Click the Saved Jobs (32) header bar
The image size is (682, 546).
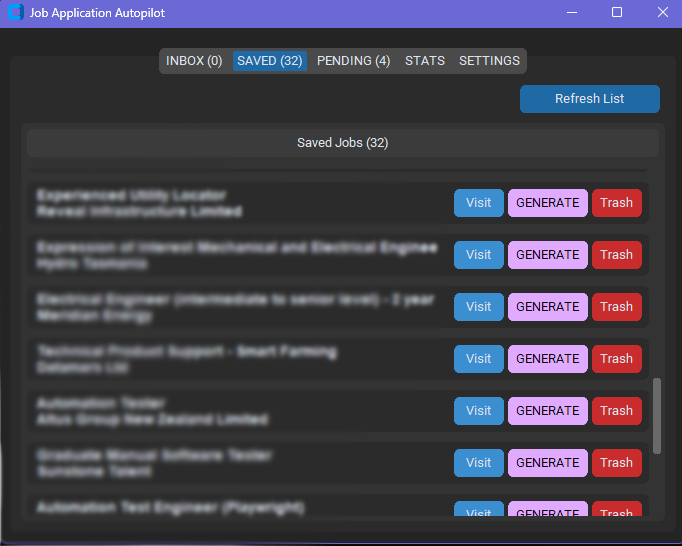[x=342, y=143]
